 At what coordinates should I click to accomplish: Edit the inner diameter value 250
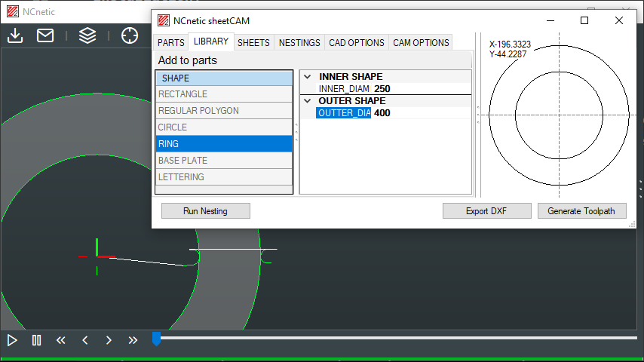click(x=421, y=89)
